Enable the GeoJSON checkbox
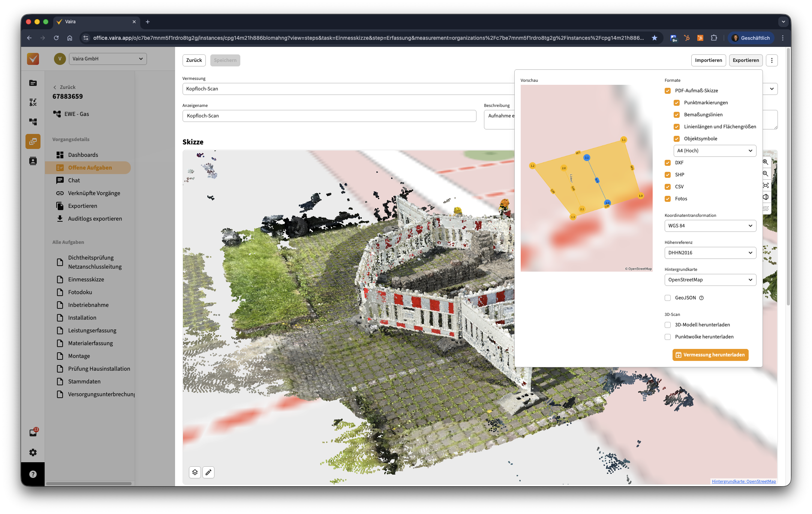The height and width of the screenshot is (514, 812). coord(668,298)
